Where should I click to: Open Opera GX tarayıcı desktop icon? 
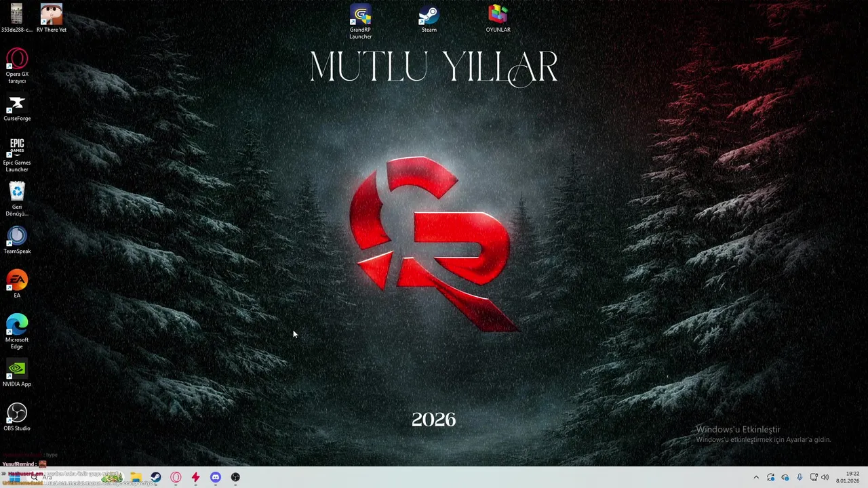17,66
